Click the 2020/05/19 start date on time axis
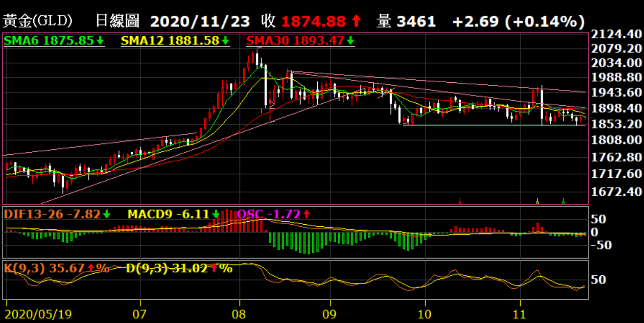 coord(38,314)
